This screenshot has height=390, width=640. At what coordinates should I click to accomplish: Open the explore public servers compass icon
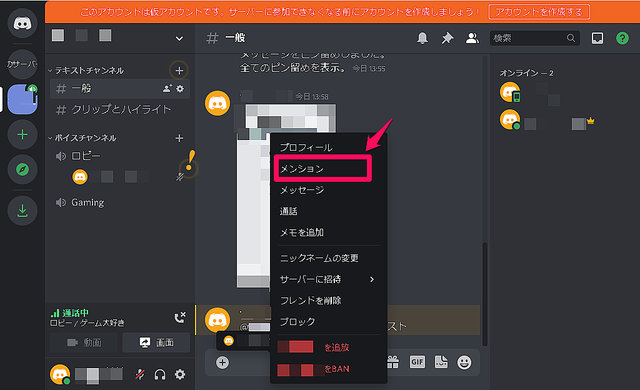pos(22,169)
